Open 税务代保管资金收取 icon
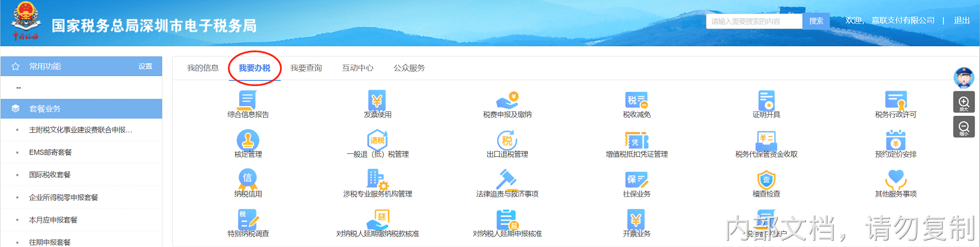This screenshot has width=980, height=247. (766, 139)
